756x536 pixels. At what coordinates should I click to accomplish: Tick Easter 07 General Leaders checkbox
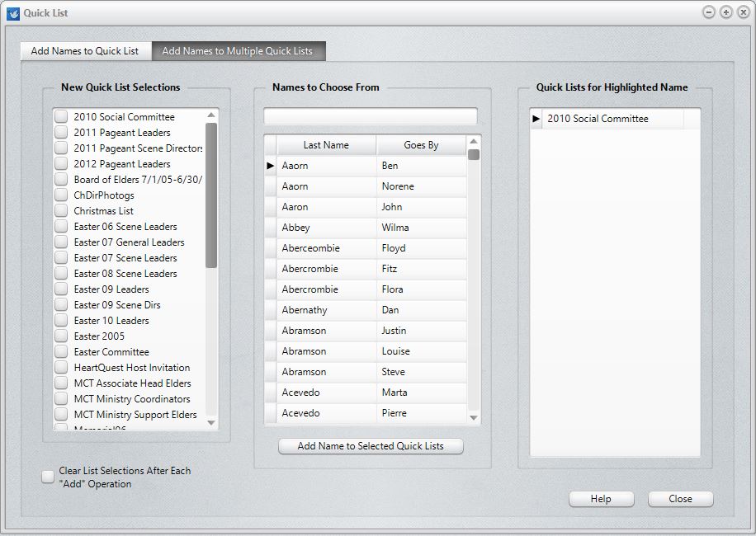coord(61,242)
